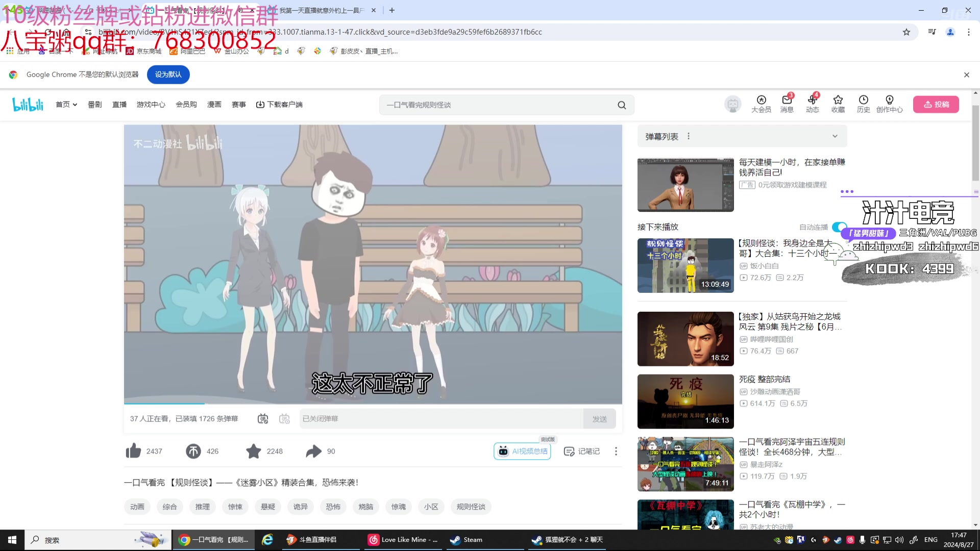The height and width of the screenshot is (551, 980).
Task: Toggle the danmaku display switch
Action: pyautogui.click(x=263, y=419)
